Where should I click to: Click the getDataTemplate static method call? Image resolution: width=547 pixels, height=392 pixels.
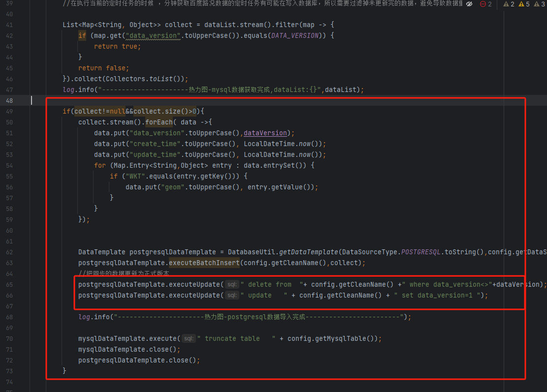[308, 252]
